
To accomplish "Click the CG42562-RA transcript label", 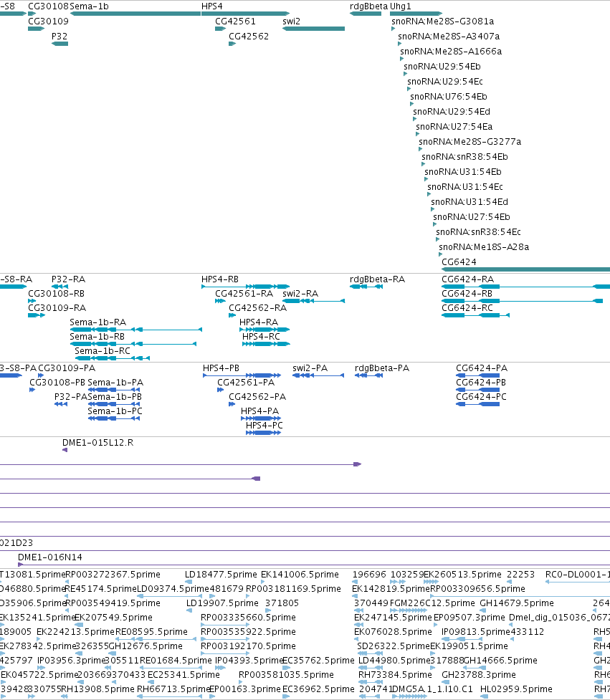I will [257, 307].
